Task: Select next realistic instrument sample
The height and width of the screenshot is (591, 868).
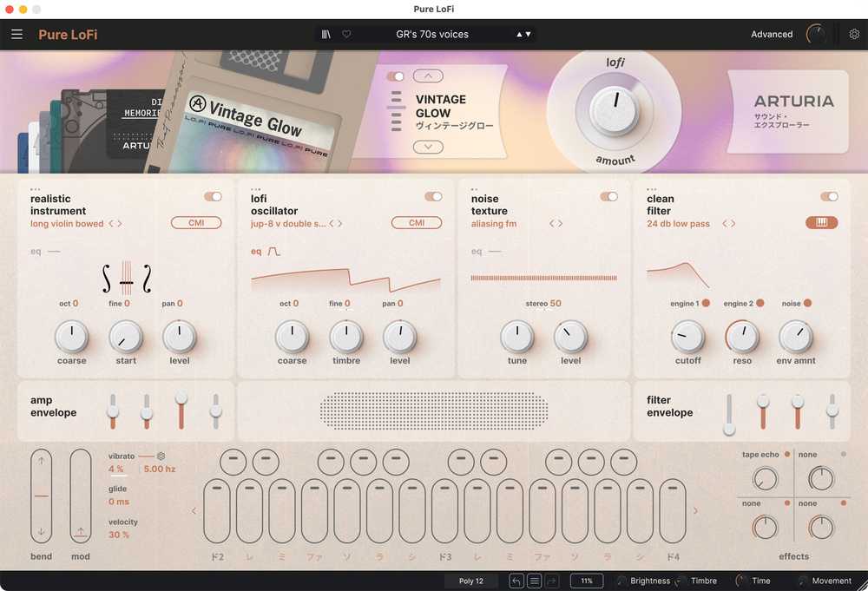Action: coord(120,224)
